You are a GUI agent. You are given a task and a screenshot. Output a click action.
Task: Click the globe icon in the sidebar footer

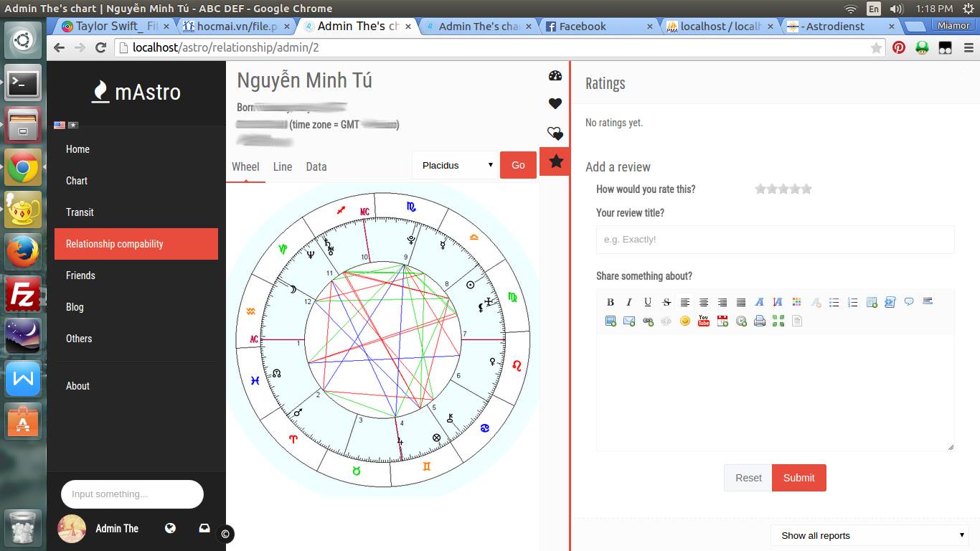(x=170, y=528)
